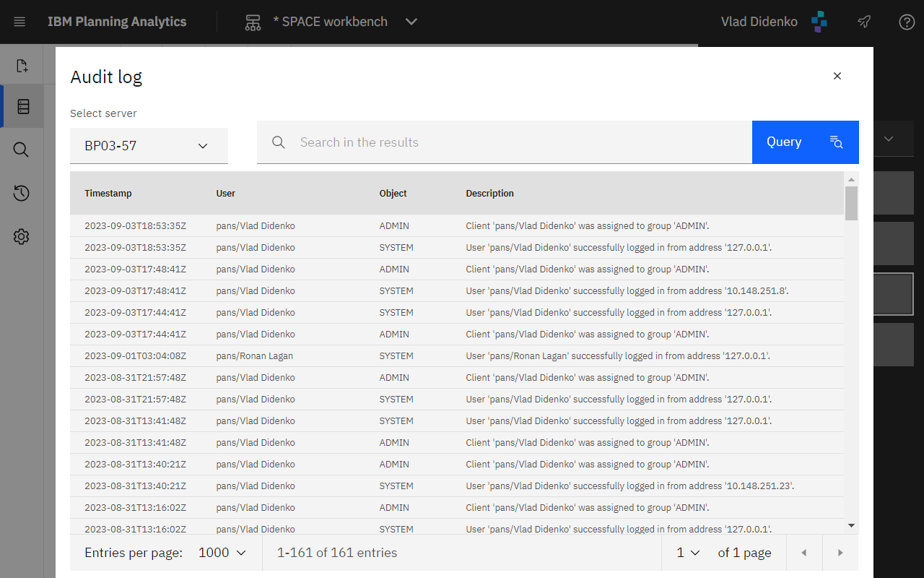Open Vlad Didenko user profile
924x578 pixels.
759,22
